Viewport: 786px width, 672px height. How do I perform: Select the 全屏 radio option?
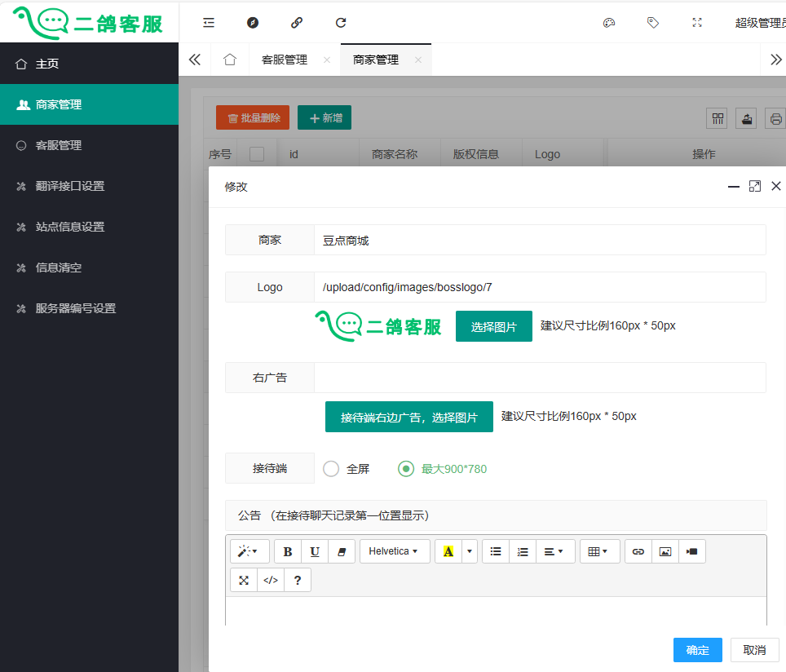pyautogui.click(x=331, y=469)
